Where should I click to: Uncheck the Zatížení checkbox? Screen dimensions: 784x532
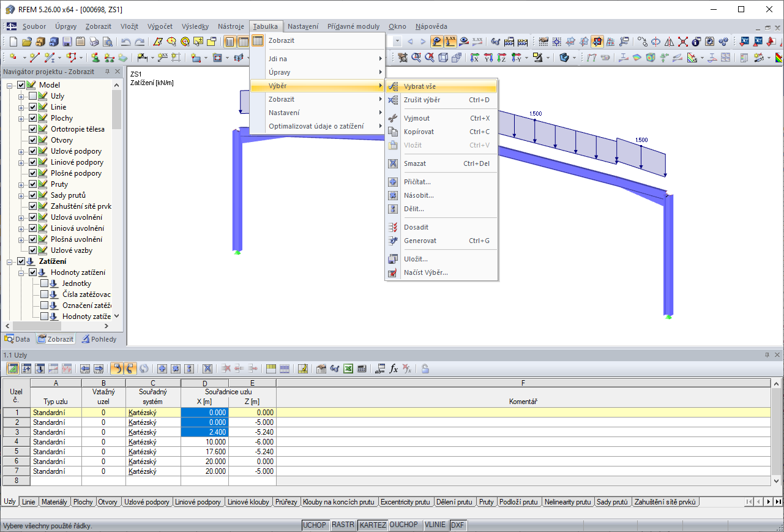21,261
